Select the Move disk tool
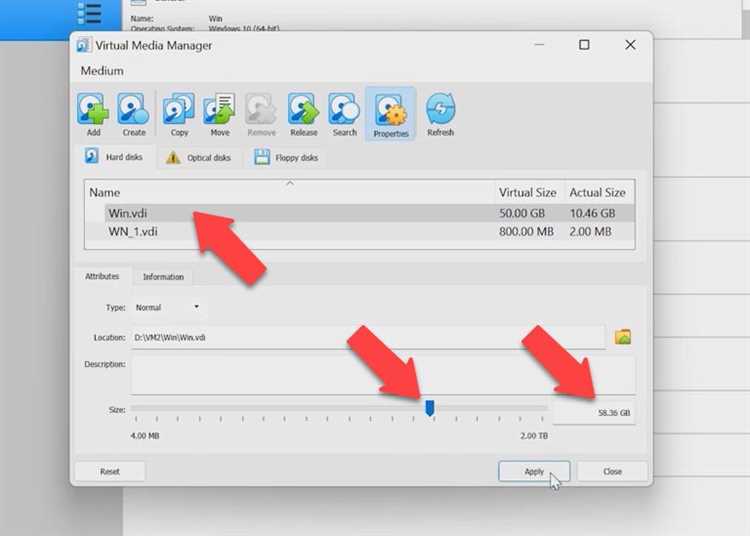Image resolution: width=750 pixels, height=536 pixels. coord(220,115)
